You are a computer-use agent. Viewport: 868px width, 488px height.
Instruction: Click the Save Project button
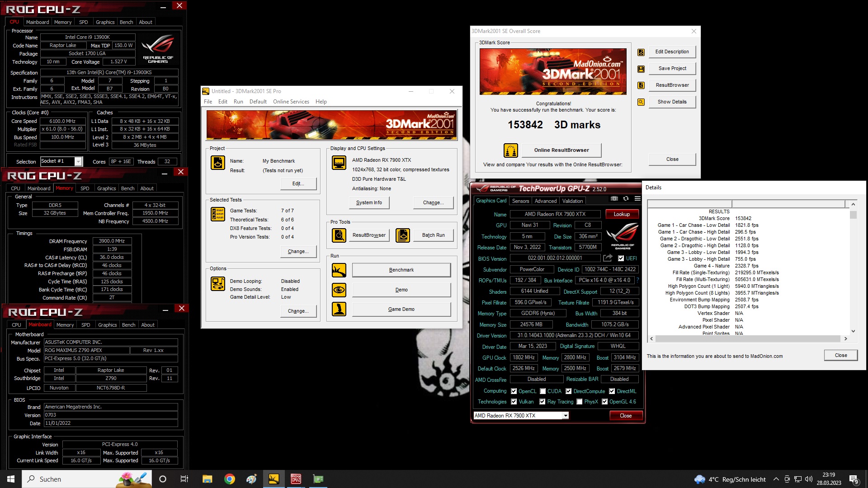click(672, 69)
